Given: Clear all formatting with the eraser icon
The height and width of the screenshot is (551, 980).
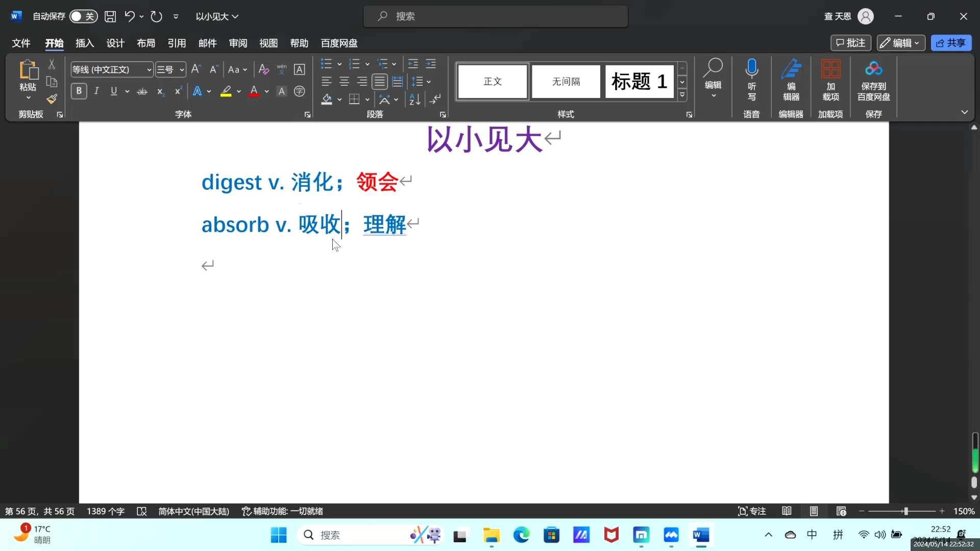Looking at the screenshot, I should (263, 69).
